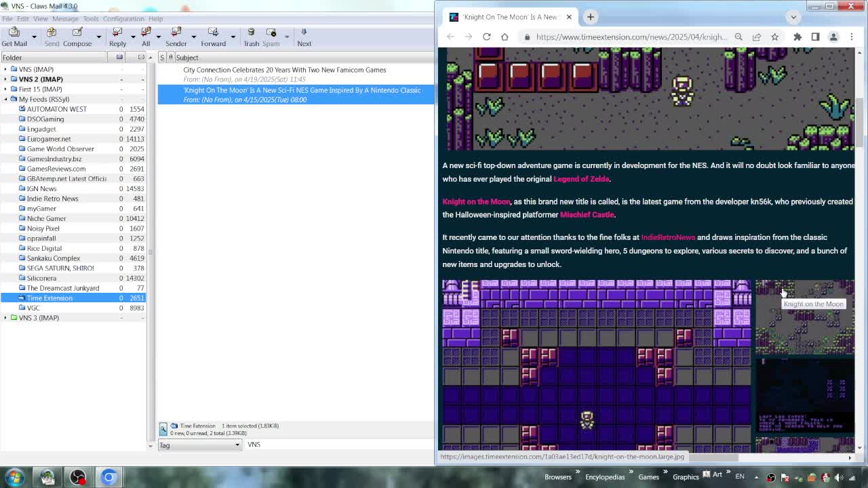Close the 'Knight On The Moon' browser tab
Viewport: 868px width, 488px height.
point(568,17)
